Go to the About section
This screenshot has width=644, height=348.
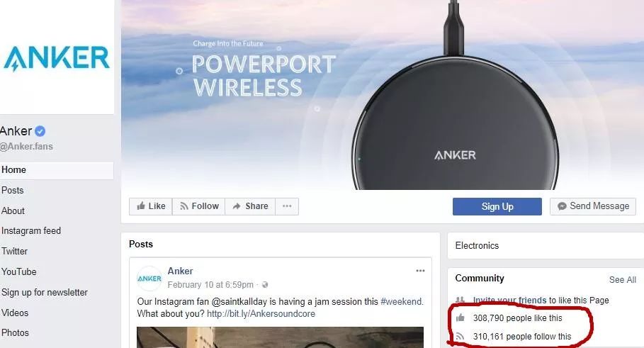point(13,211)
